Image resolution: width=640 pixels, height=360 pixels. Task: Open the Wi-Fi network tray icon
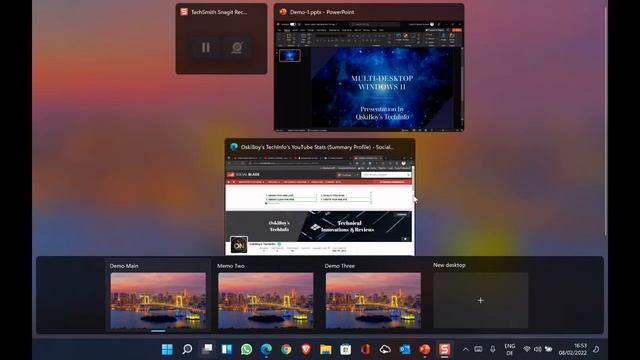(527, 349)
